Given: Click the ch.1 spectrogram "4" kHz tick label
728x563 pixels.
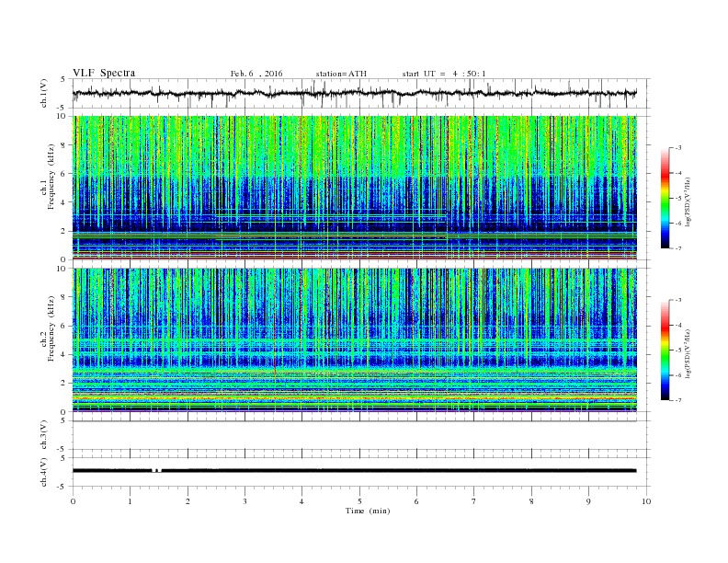Looking at the screenshot, I should click(x=63, y=202).
